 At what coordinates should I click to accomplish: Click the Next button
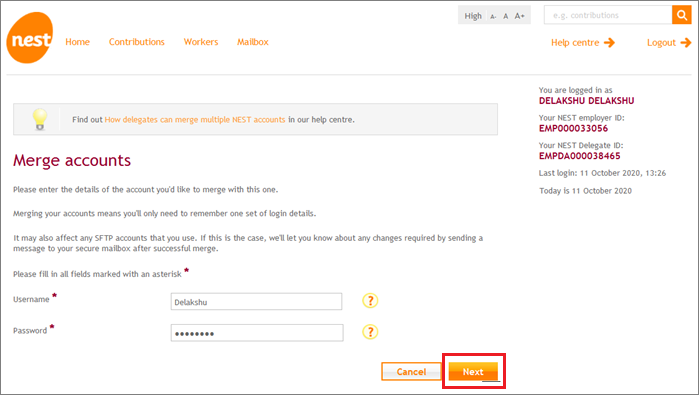[x=473, y=372]
